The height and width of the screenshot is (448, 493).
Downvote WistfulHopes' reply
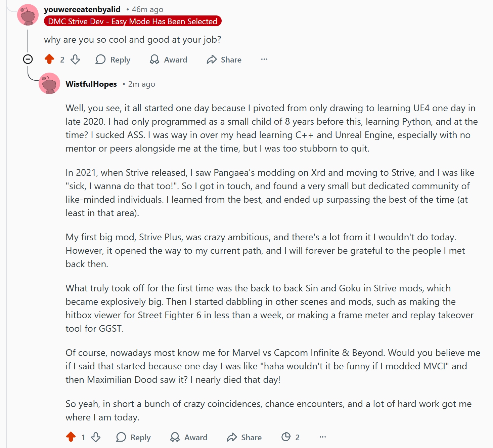[96, 437]
